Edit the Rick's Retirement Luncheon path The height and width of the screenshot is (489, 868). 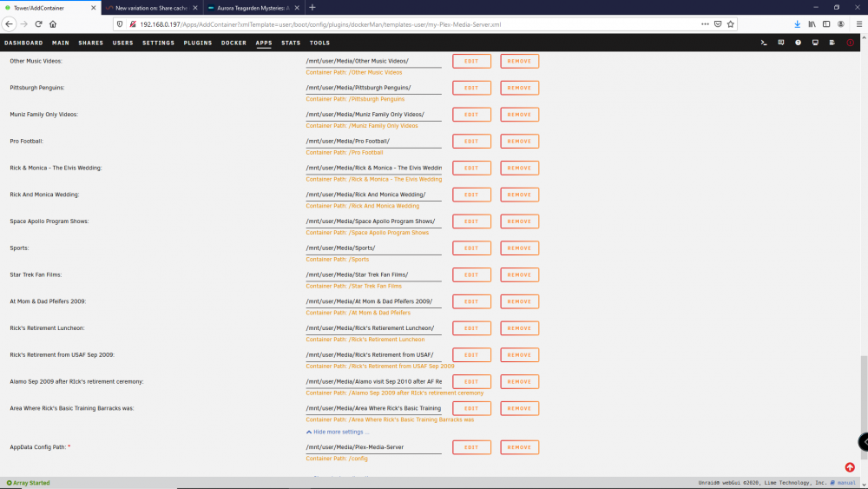[x=471, y=328]
